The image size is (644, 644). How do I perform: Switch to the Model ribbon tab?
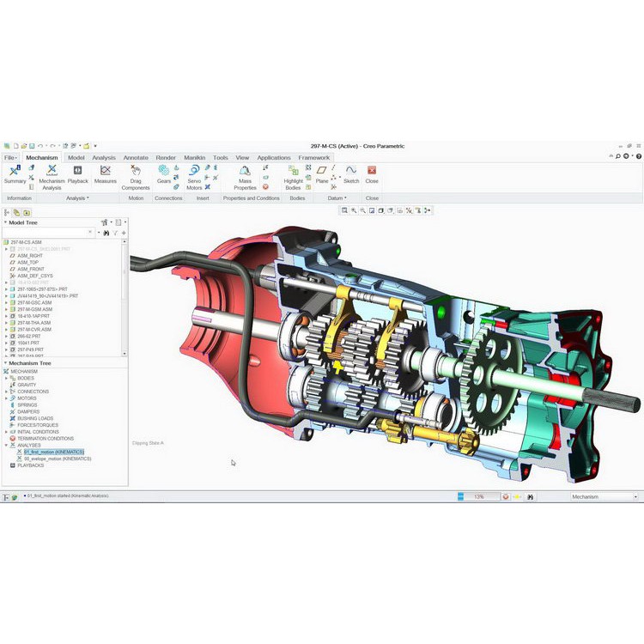(76, 158)
